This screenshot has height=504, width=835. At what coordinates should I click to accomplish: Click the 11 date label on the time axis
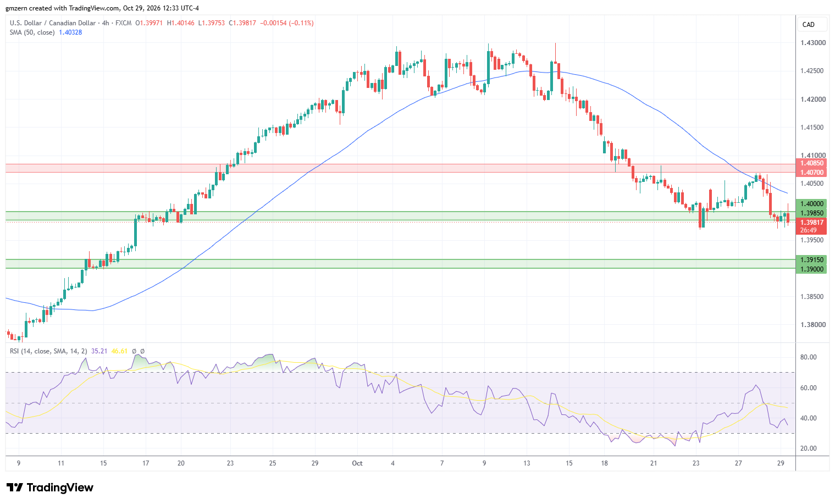(61, 463)
